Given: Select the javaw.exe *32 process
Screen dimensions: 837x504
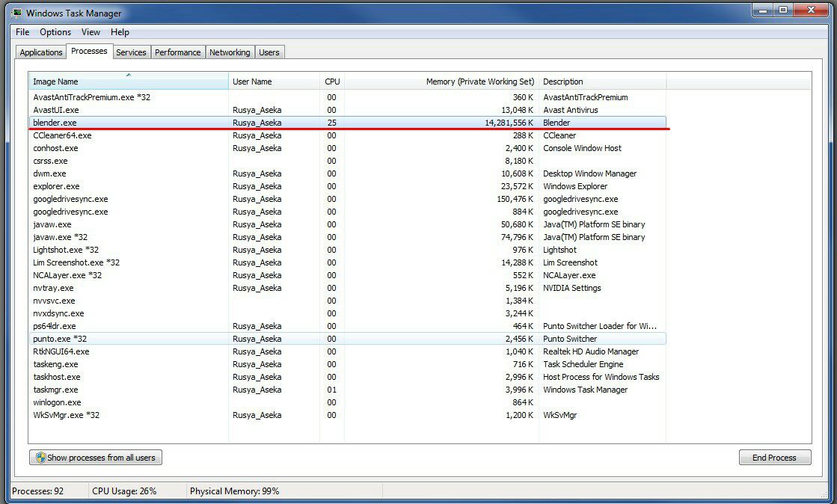Looking at the screenshot, I should 348,237.
